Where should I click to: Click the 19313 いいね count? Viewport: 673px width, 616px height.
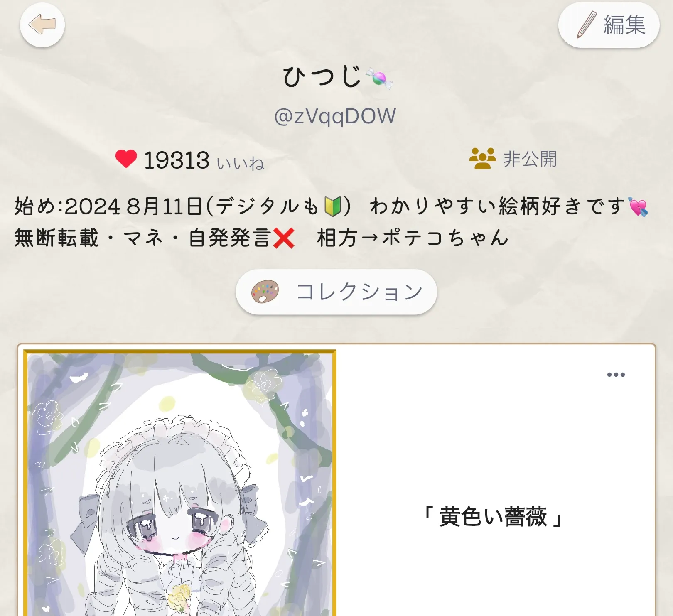click(x=204, y=160)
